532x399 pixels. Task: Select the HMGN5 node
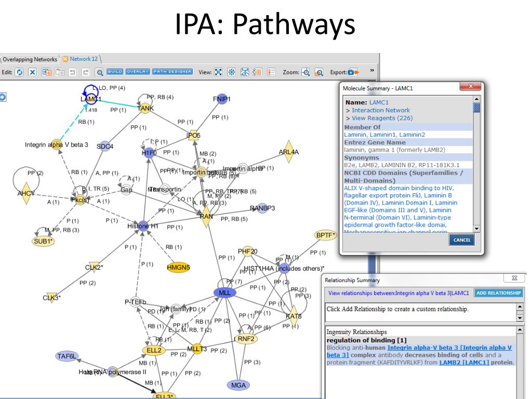tap(178, 268)
